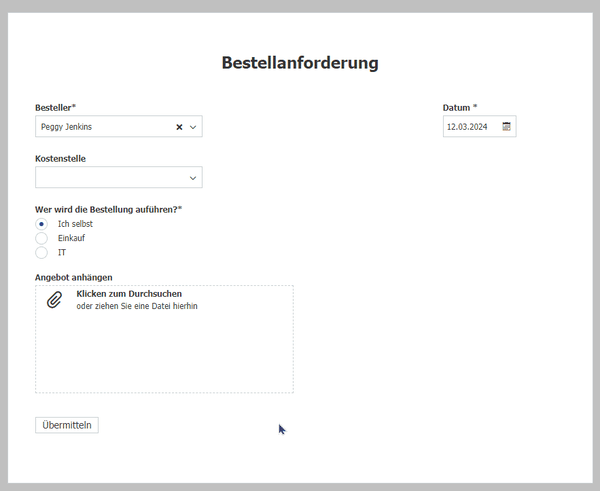
Task: Click the "Klicken zum Durchsuchen" link
Action: click(129, 294)
